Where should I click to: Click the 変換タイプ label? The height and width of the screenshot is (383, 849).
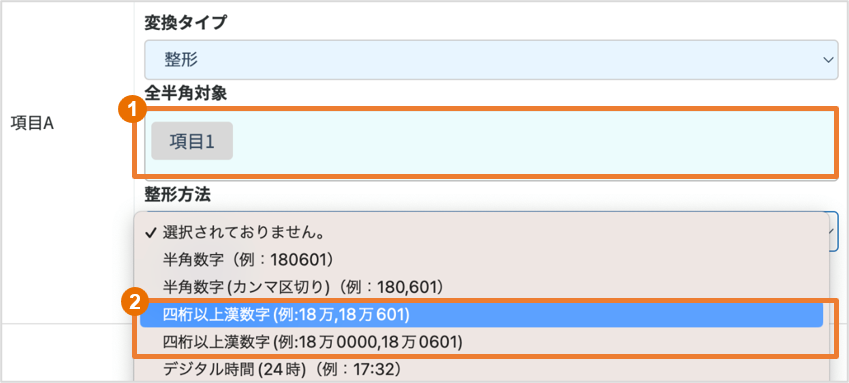186,23
